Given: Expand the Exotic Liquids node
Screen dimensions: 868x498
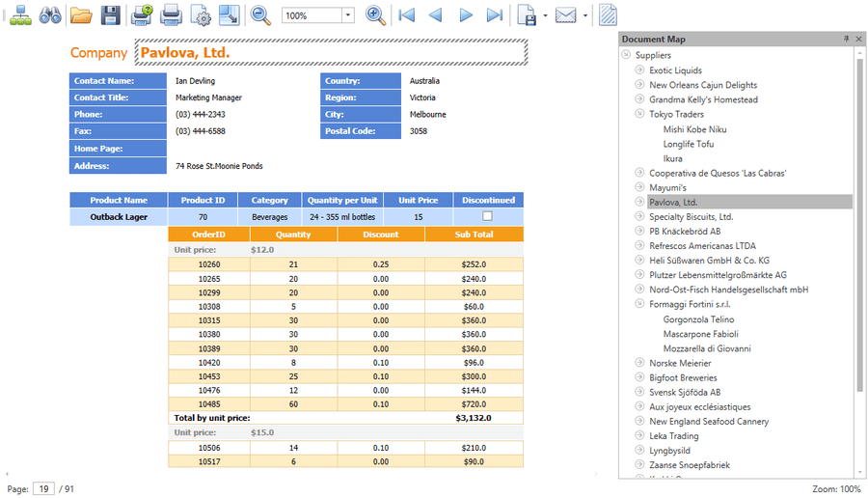Looking at the screenshot, I should pyautogui.click(x=639, y=70).
